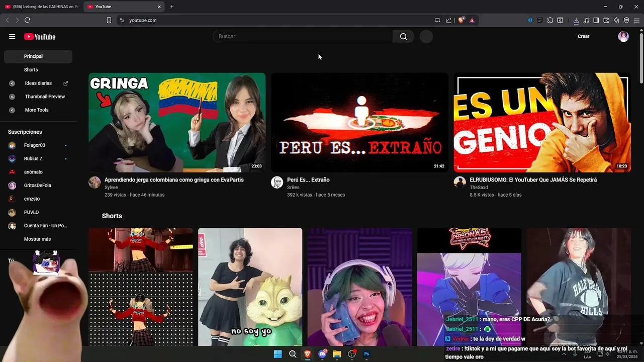Open the GRINGA Colombian slang video thumbnail
Screen dimensions: 644x362
point(177,123)
